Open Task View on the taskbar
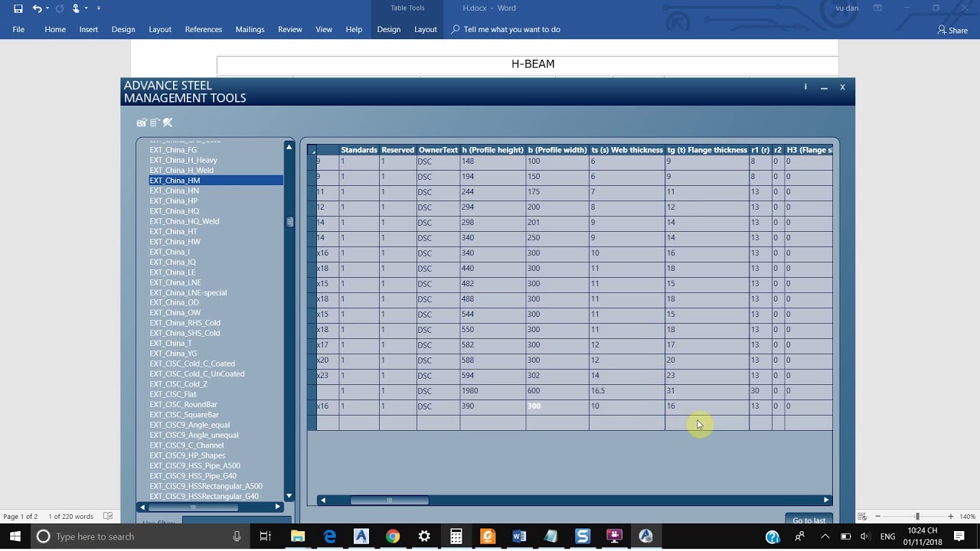The image size is (980, 551). (x=266, y=536)
